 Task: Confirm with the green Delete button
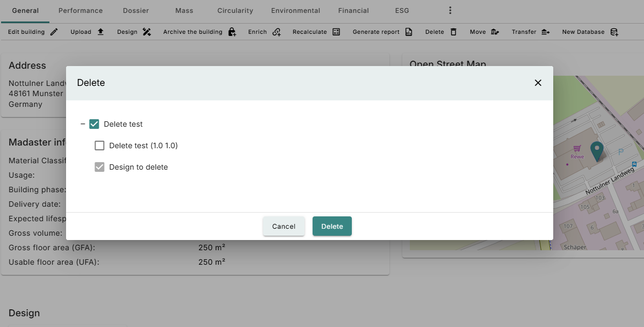coord(332,226)
